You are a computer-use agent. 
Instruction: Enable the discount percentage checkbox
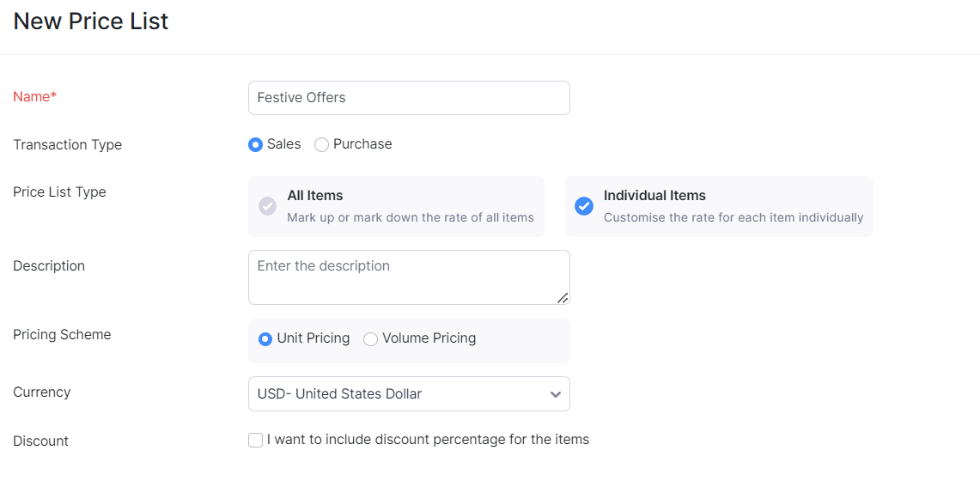coord(255,441)
